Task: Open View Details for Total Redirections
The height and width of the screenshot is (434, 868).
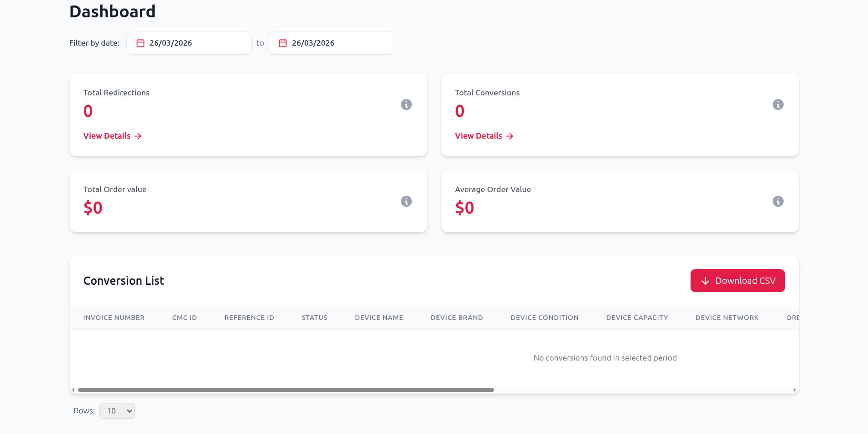Action: pyautogui.click(x=106, y=136)
